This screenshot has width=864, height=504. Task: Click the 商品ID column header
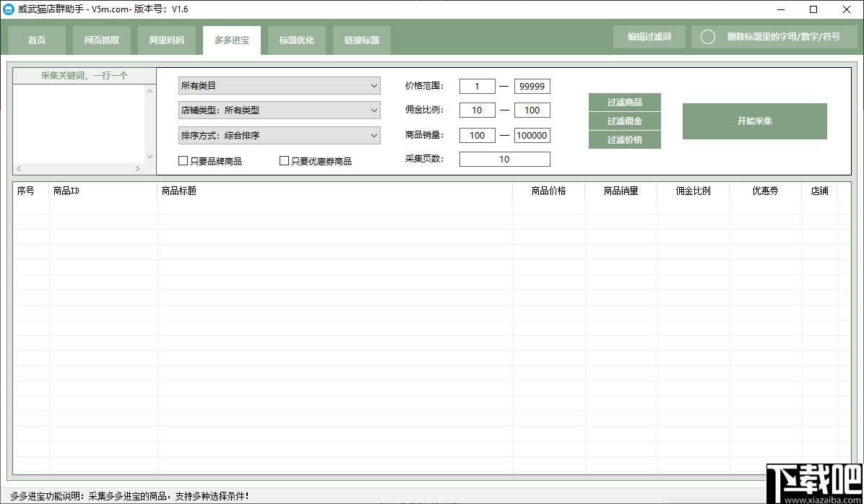(x=103, y=191)
